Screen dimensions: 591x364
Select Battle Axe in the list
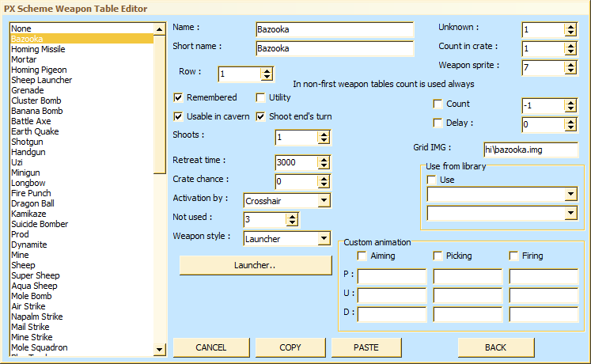click(x=81, y=121)
